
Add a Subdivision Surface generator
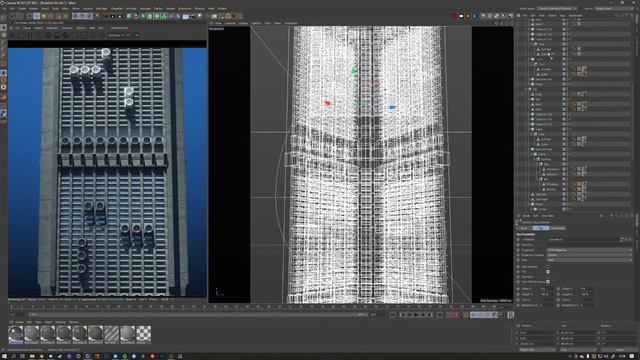coord(143,16)
